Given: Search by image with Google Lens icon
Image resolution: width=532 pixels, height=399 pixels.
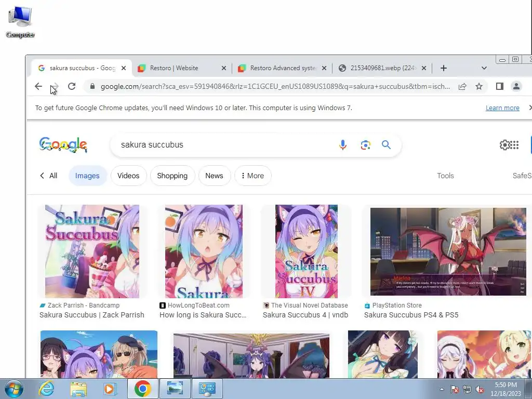Looking at the screenshot, I should pos(365,145).
